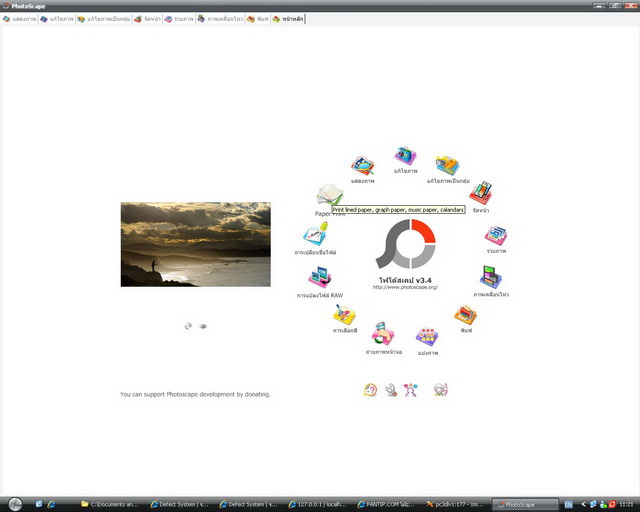Click the โฟโต้สเคป v3.4 title text
Image resolution: width=640 pixels, height=512 pixels.
pyautogui.click(x=405, y=280)
